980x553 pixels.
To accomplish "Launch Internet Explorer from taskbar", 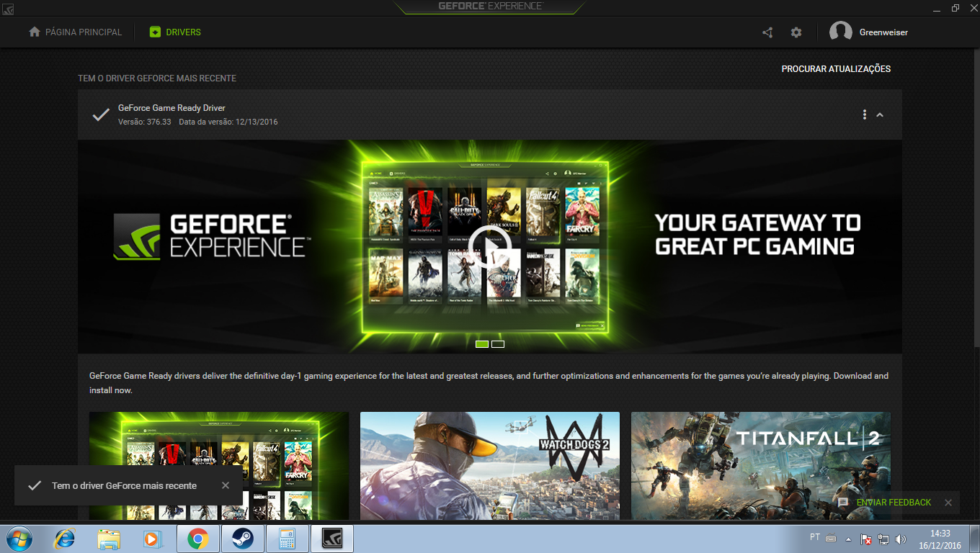I will (65, 539).
